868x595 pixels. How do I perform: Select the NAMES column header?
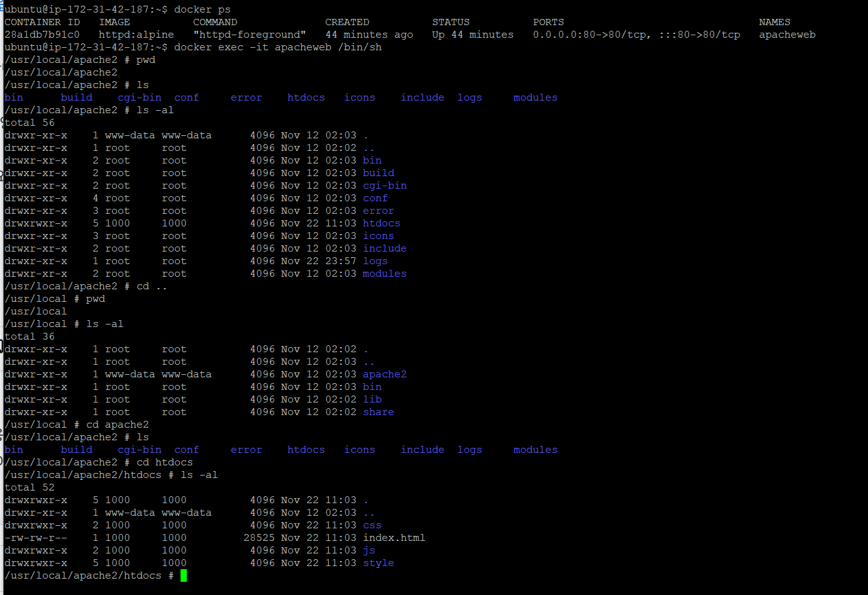tap(775, 22)
